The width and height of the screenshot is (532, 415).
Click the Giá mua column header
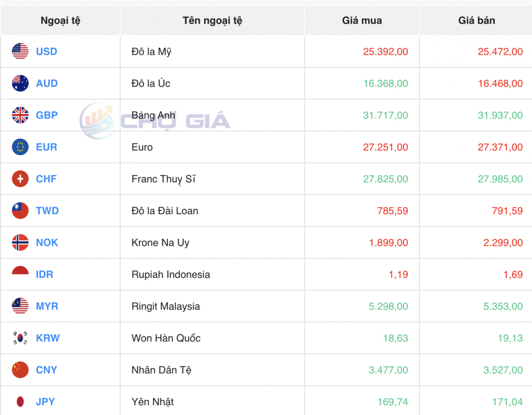point(362,20)
